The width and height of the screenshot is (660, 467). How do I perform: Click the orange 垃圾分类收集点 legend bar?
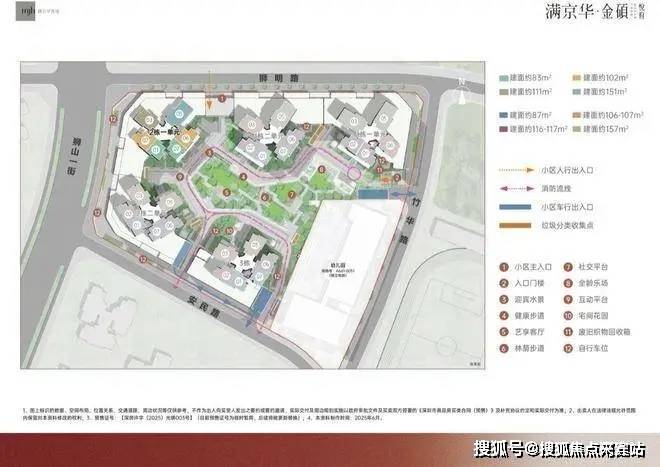(515, 225)
